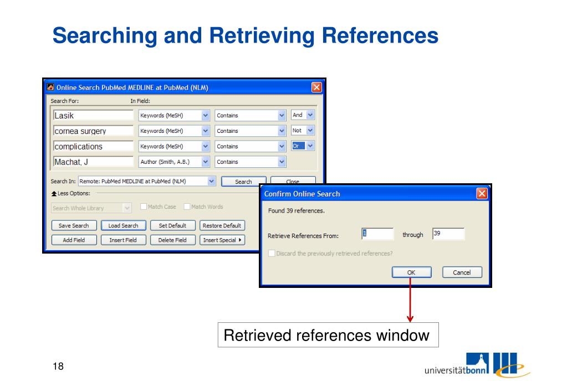Viewport: 567px width, 392px height.
Task: Click Cancel in Confirm Online Search dialog
Action: (x=462, y=272)
